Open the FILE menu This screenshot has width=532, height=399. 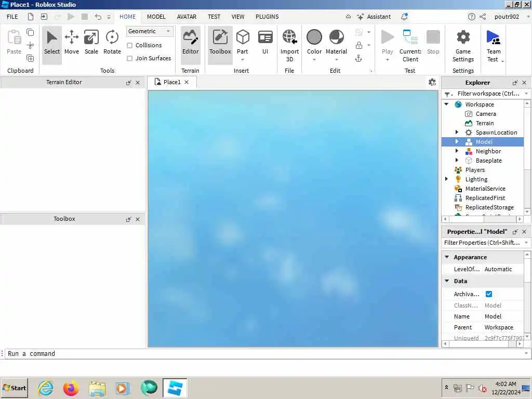pos(12,17)
